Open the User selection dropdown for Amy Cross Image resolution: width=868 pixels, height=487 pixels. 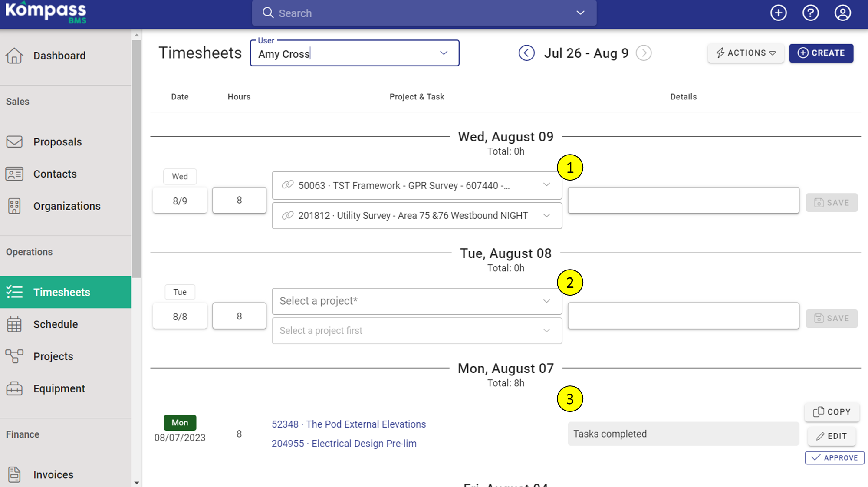click(443, 53)
